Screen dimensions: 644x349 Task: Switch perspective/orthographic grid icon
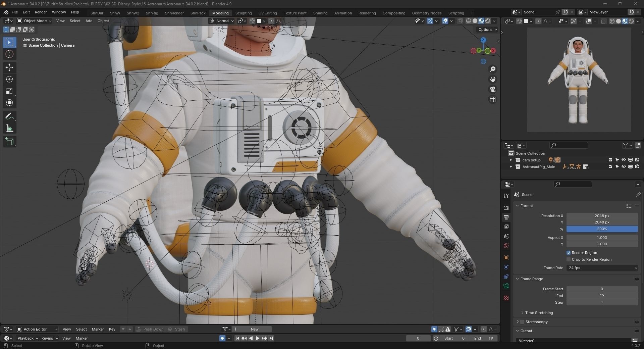pos(493,99)
